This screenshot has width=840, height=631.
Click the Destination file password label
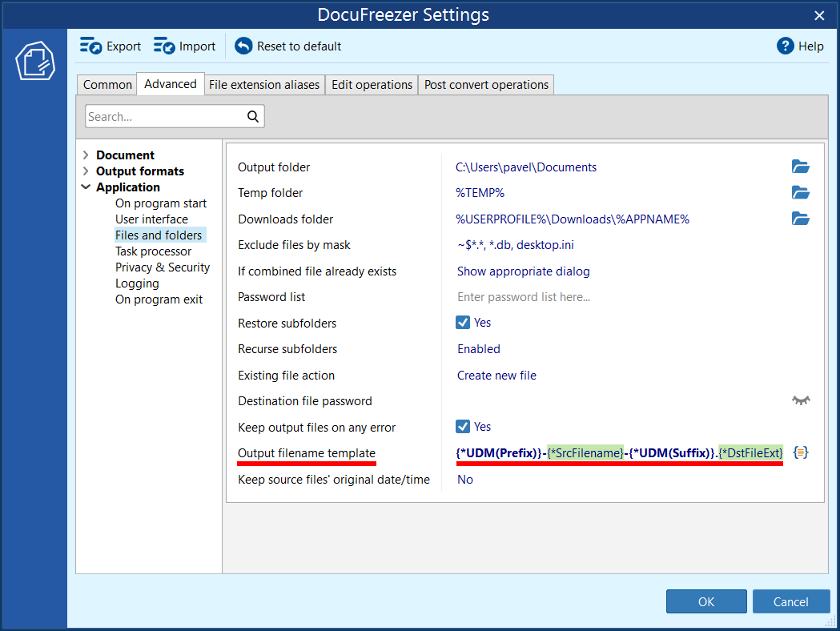click(305, 401)
